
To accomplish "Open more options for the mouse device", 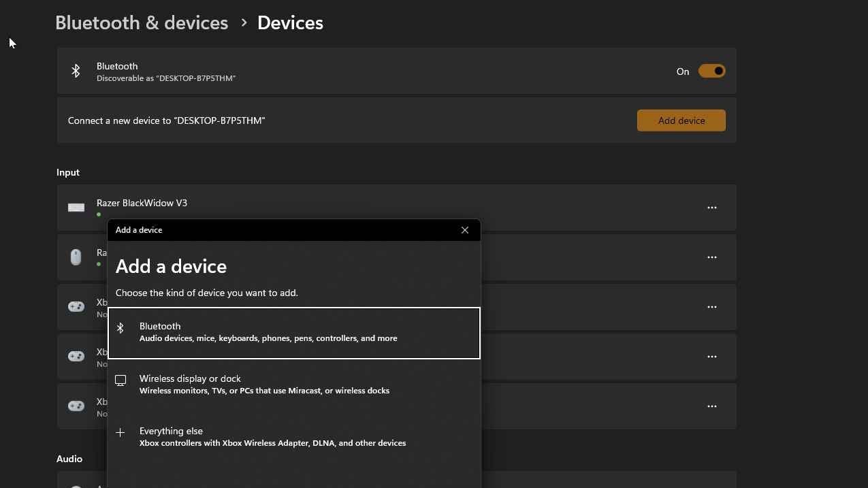I will 711,257.
